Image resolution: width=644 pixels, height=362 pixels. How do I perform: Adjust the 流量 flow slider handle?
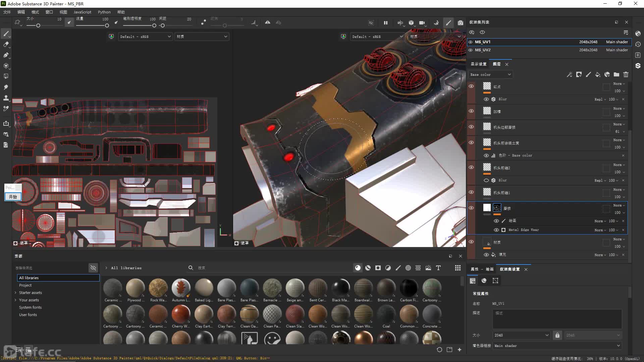pyautogui.click(x=107, y=25)
